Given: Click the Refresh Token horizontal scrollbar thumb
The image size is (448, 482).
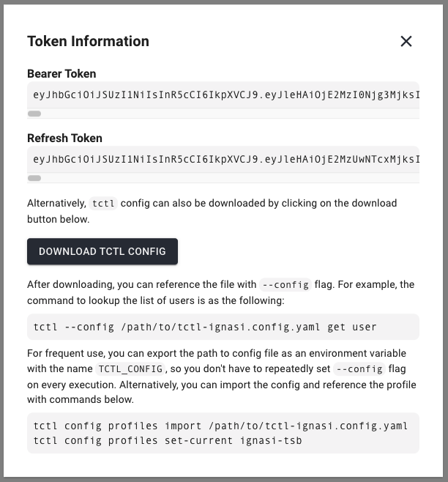Looking at the screenshot, I should 34,178.
